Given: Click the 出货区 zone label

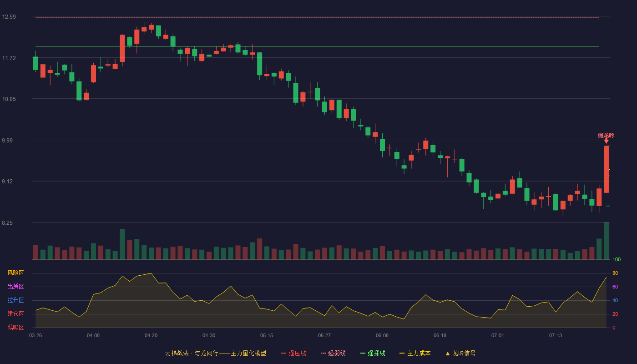Looking at the screenshot, I should coord(16,287).
